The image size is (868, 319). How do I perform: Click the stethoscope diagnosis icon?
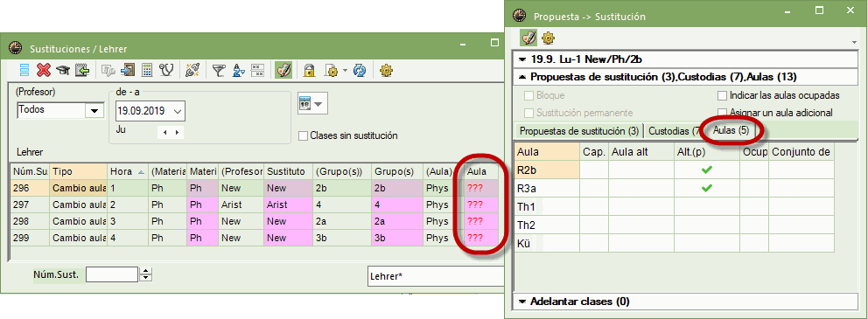pos(166,70)
